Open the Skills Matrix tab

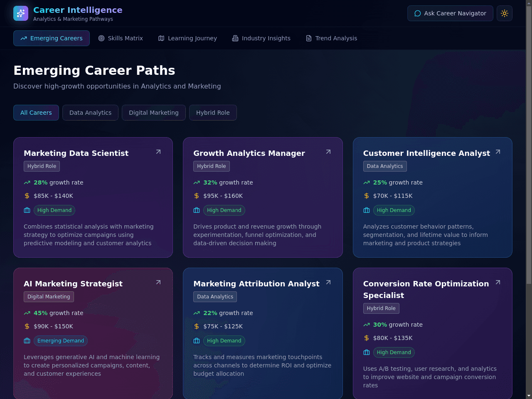tap(121, 38)
